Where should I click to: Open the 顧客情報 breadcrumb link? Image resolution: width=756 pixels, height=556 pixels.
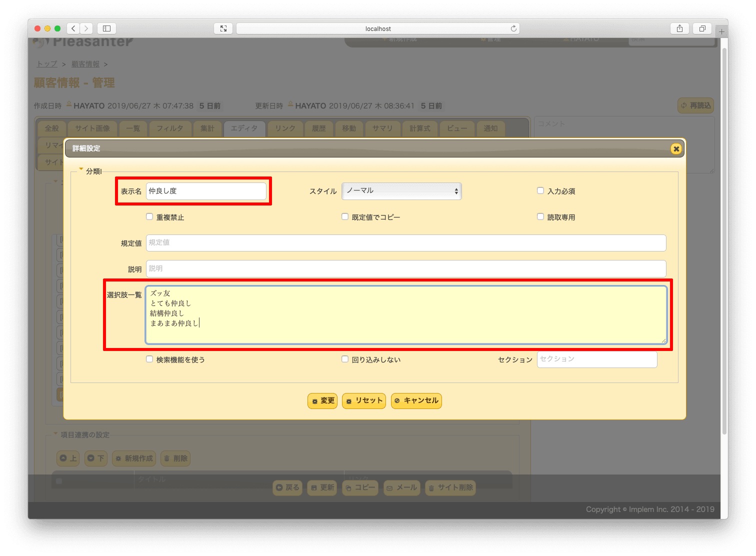[x=85, y=64]
